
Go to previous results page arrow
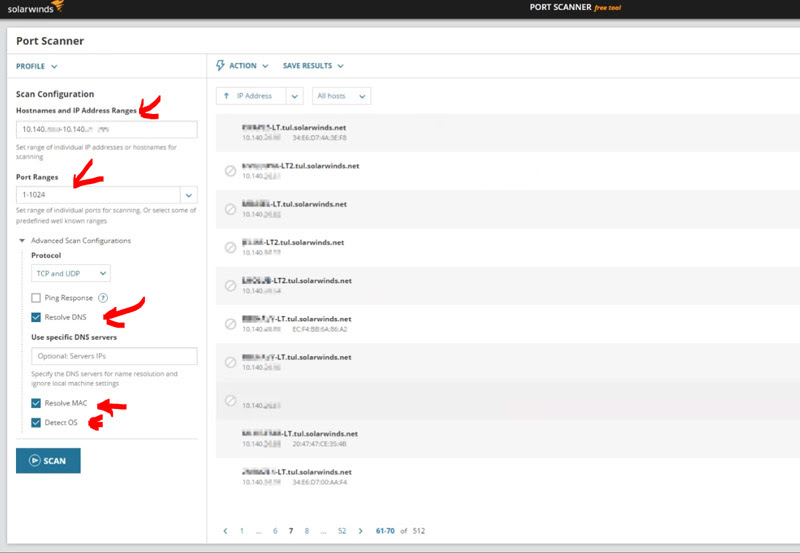click(225, 531)
